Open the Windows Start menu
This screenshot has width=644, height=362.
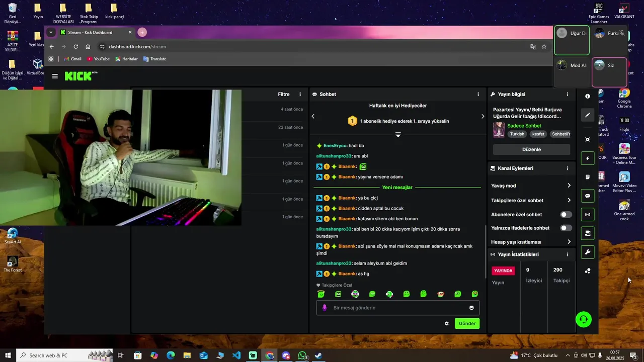click(8, 355)
